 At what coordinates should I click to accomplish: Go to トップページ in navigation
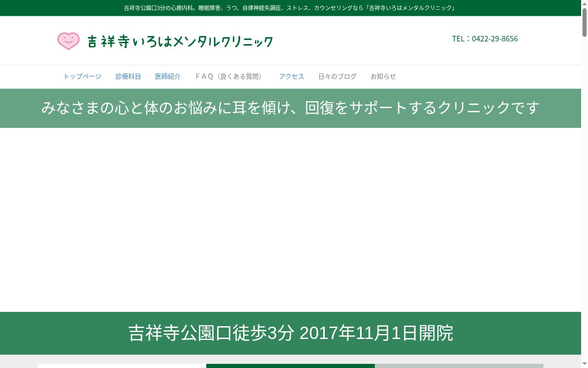[x=82, y=76]
